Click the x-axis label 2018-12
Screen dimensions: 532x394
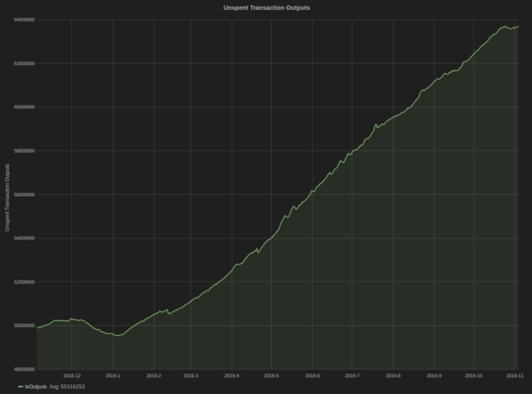coord(72,375)
